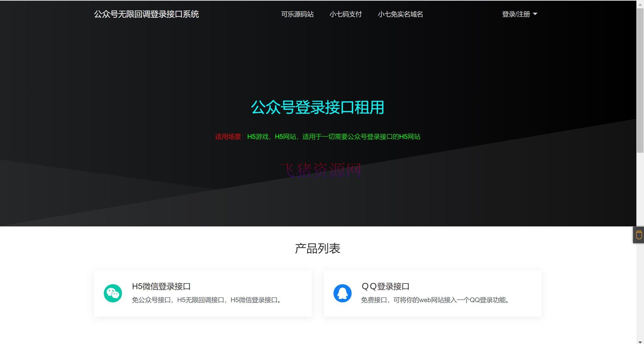Click the site title 公众号无限回调登录接口系统
This screenshot has width=644, height=344.
(x=147, y=14)
